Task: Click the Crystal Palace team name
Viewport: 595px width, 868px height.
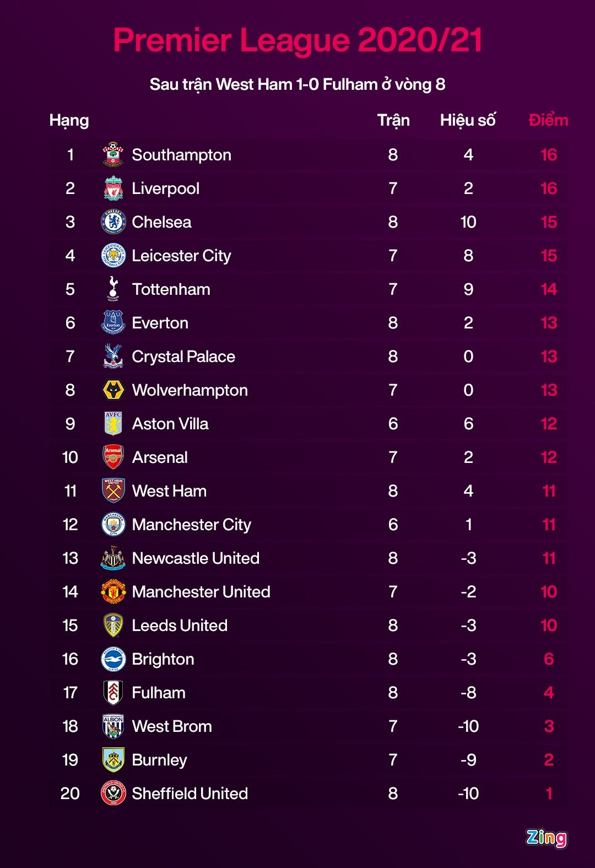Action: point(183,357)
